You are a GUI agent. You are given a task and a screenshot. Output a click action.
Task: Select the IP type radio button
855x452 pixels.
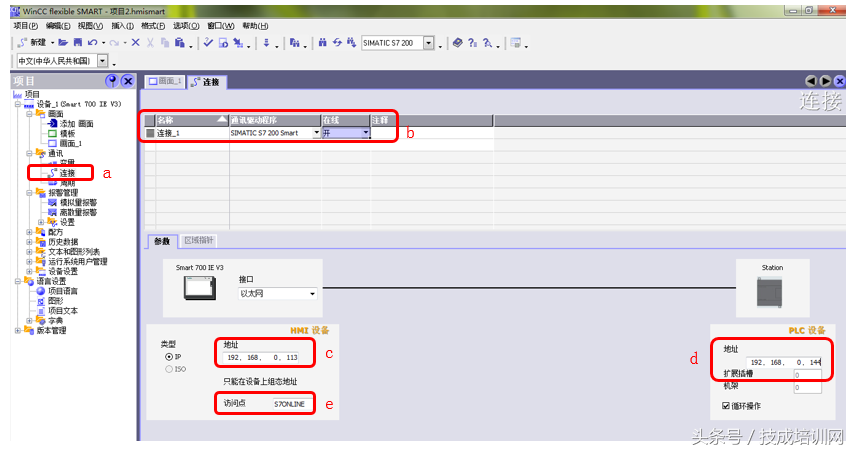coord(168,356)
